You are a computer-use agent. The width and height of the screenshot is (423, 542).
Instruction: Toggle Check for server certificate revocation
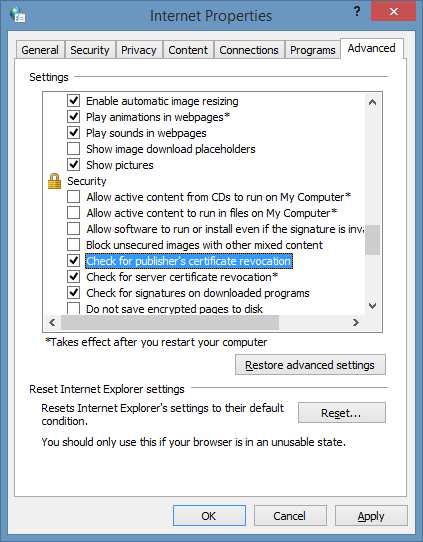pos(74,277)
